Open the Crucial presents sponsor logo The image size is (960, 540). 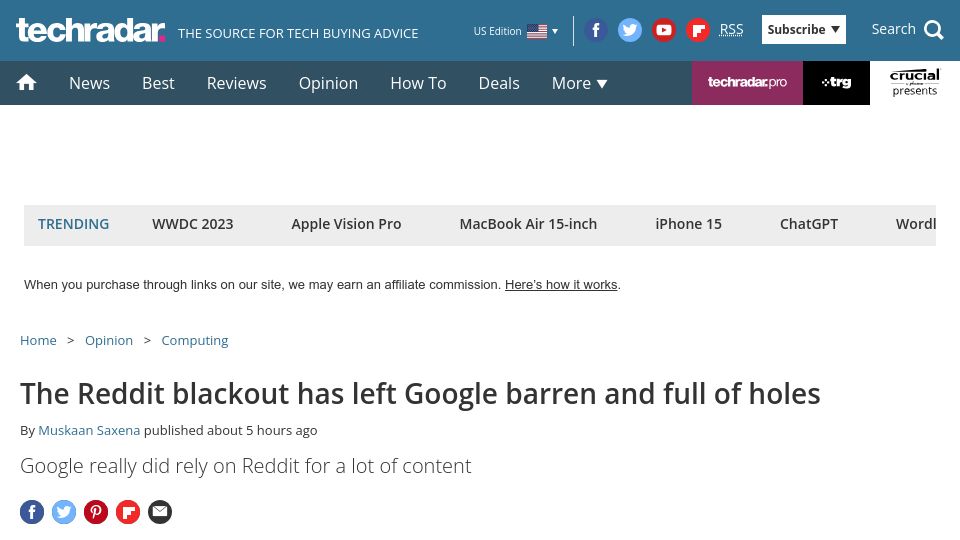915,83
